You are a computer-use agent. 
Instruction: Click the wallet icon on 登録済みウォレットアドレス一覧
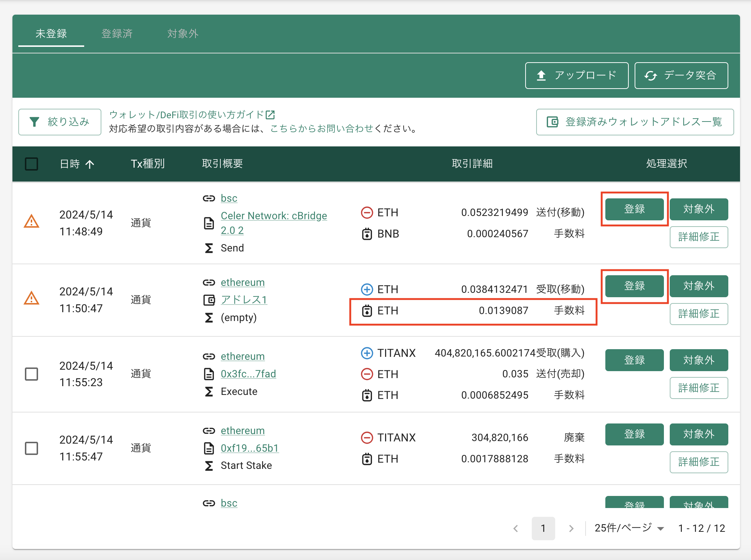pyautogui.click(x=553, y=122)
